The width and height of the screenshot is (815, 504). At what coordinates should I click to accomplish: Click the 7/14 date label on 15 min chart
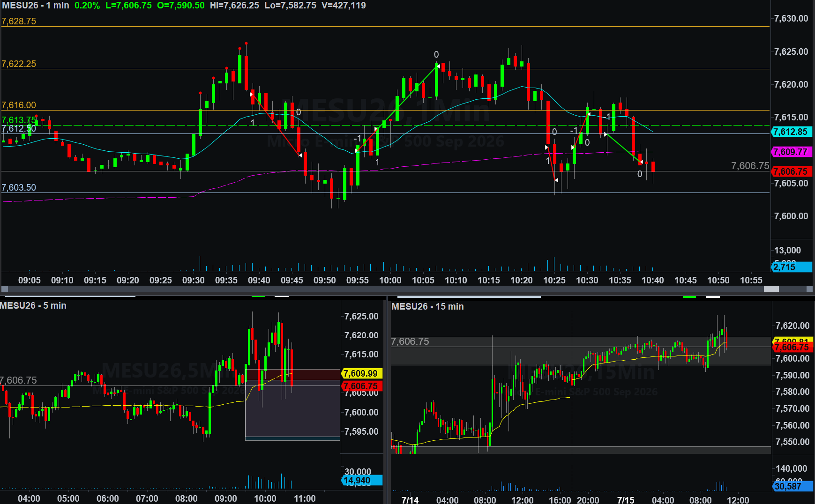click(x=410, y=500)
